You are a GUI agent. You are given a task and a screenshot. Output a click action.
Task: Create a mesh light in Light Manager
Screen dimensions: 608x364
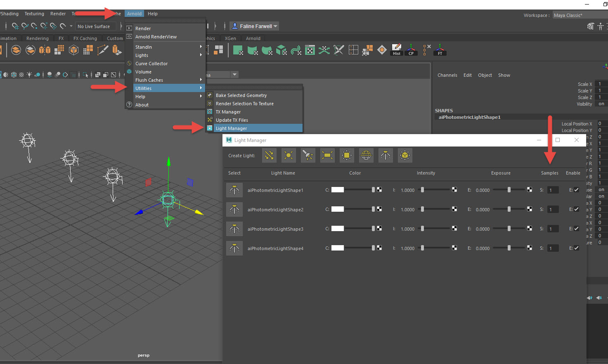tap(347, 156)
